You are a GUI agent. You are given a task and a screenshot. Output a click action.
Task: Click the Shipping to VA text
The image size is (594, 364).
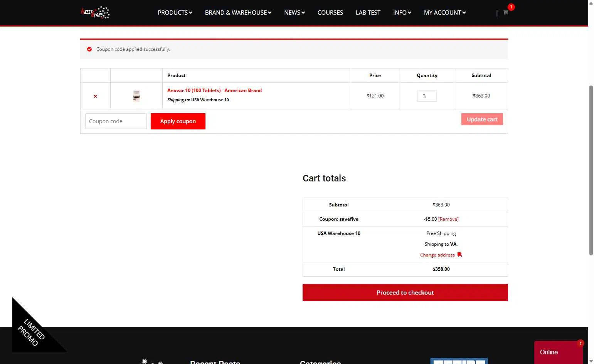click(441, 244)
